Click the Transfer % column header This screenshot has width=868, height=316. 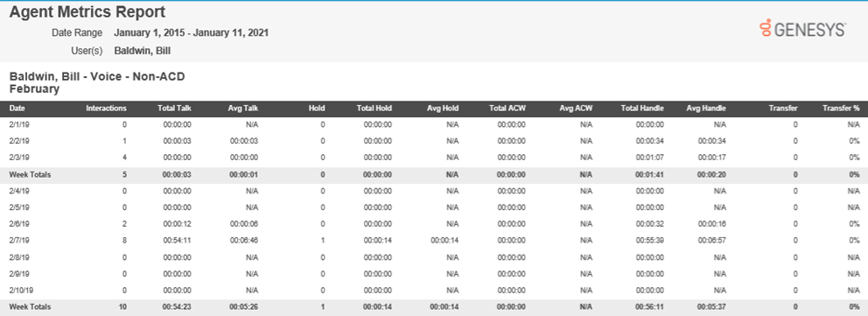(x=841, y=109)
